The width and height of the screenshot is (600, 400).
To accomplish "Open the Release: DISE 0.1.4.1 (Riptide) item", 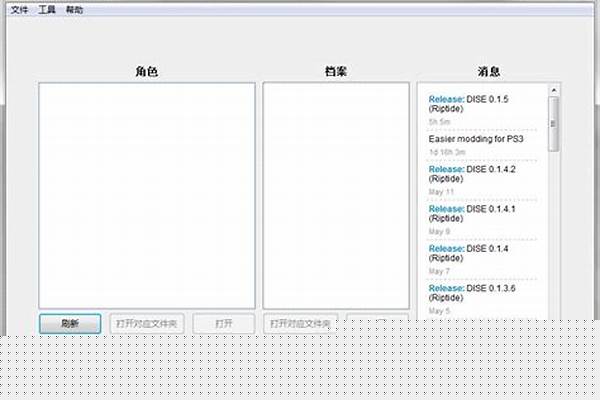I will (x=472, y=214).
